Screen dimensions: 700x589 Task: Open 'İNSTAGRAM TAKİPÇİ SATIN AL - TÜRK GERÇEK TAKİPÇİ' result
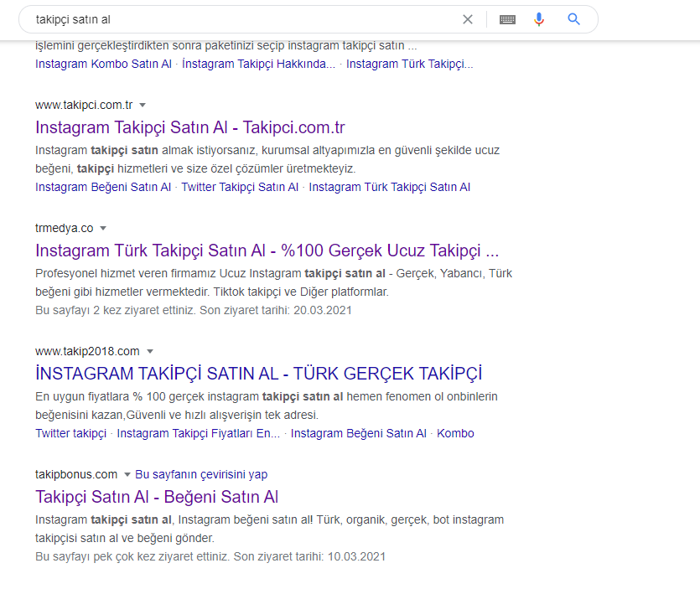[258, 374]
